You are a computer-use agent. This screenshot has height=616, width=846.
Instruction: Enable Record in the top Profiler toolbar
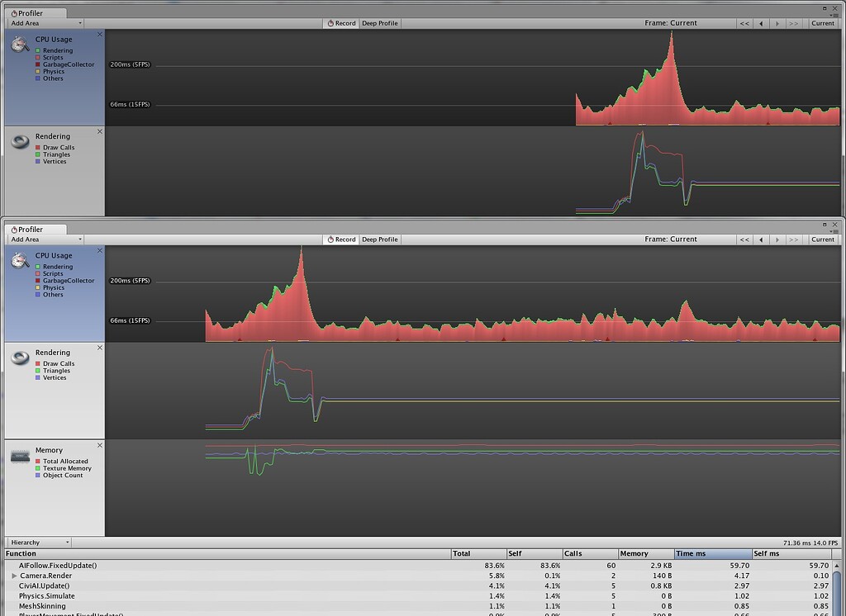point(340,22)
